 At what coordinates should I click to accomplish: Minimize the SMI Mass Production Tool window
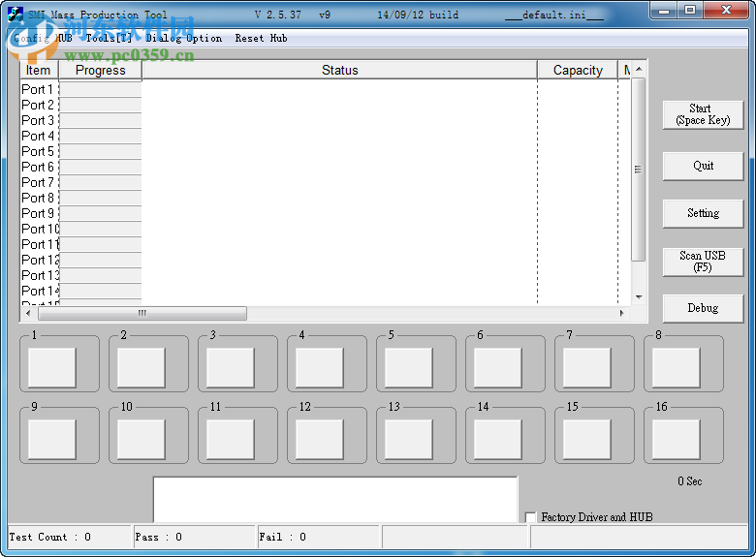(x=664, y=10)
